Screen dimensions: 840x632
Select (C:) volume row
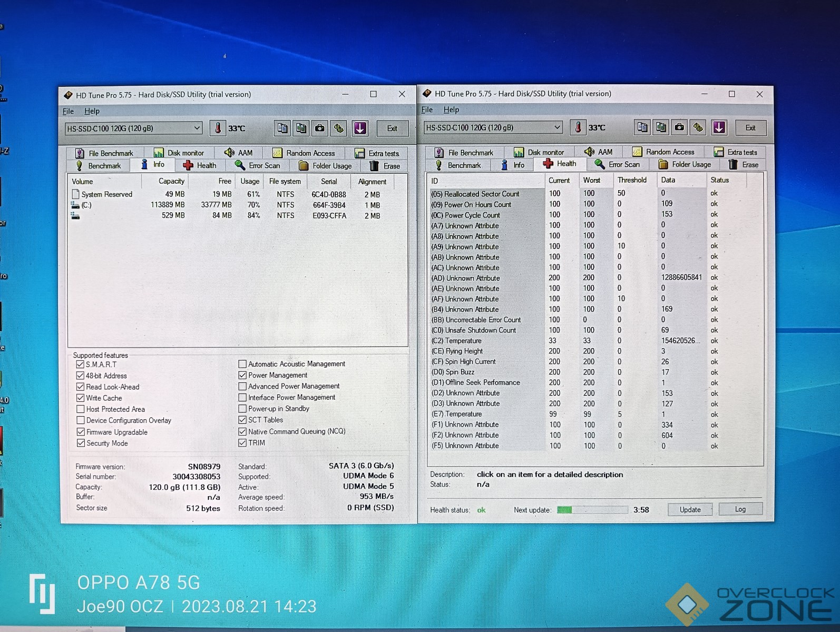click(x=238, y=205)
